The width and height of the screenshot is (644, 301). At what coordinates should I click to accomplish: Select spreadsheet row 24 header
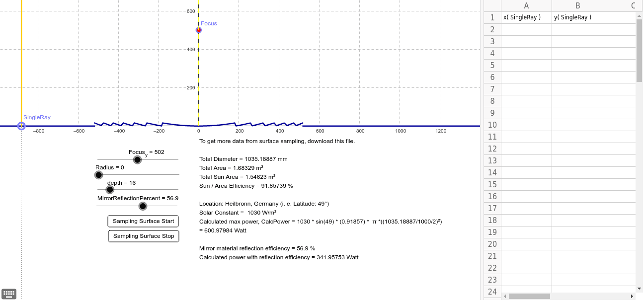(492, 292)
